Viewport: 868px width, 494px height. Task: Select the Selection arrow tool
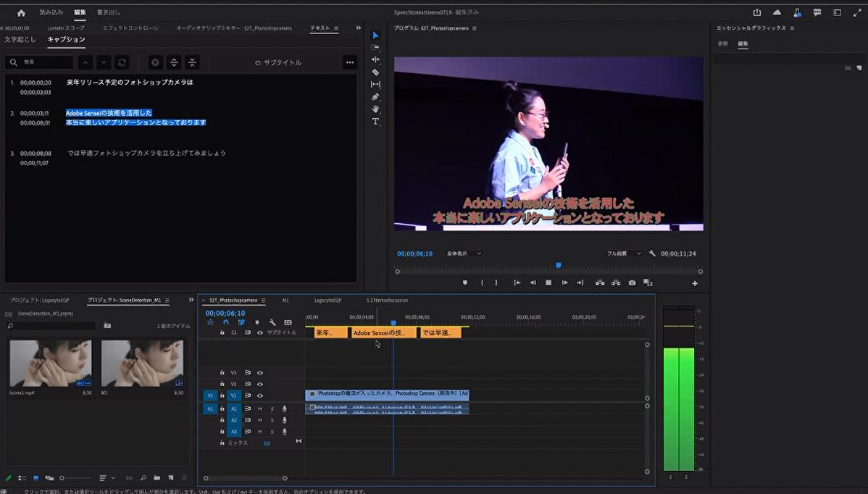click(375, 35)
